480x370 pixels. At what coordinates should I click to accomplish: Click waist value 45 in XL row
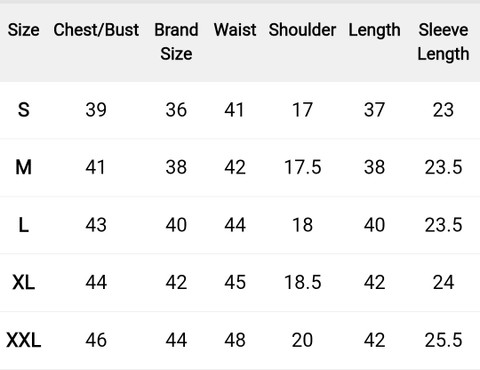coord(235,282)
